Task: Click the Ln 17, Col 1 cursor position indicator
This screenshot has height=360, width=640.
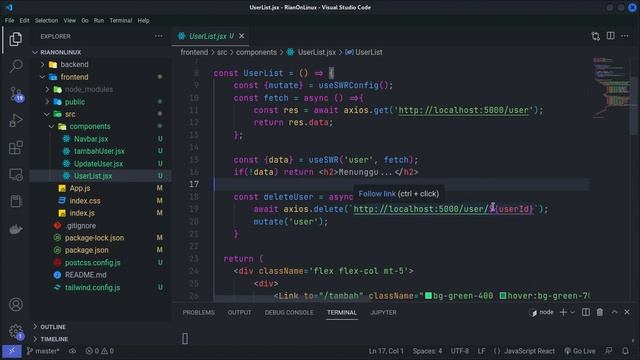Action: tap(386, 351)
